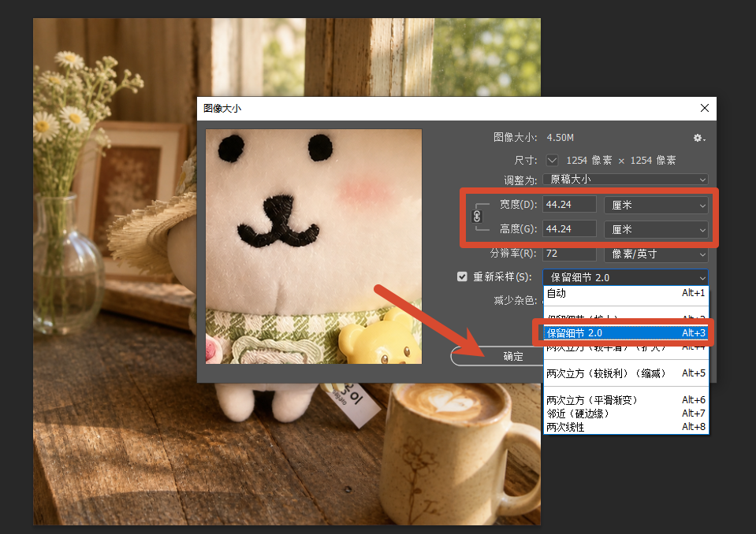Click the 高度 value input field
756x534 pixels.
569,228
